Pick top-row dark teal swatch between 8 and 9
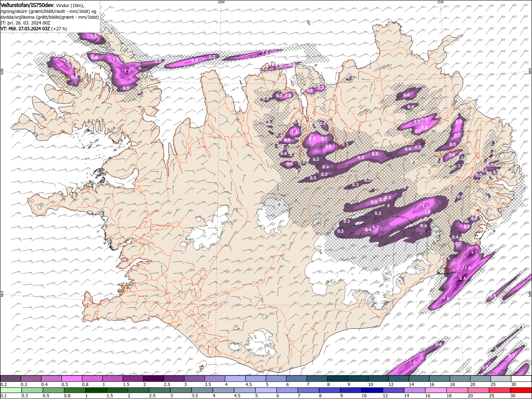532x399 pixels. click(338, 379)
